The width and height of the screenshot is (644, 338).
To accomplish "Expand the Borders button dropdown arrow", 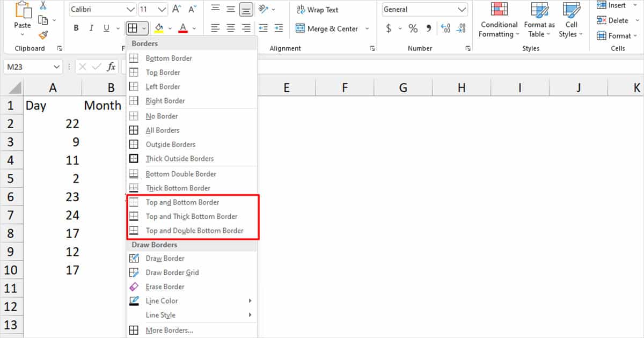I will (x=144, y=28).
